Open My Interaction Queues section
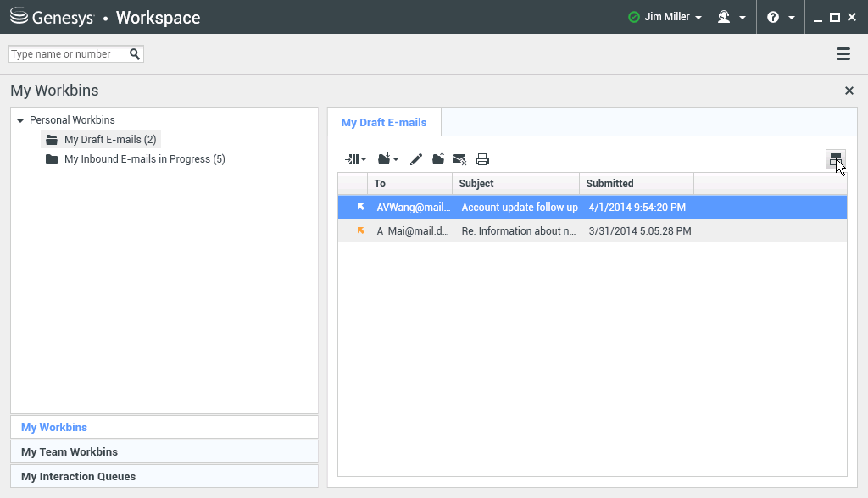This screenshot has width=868, height=498. pos(78,476)
